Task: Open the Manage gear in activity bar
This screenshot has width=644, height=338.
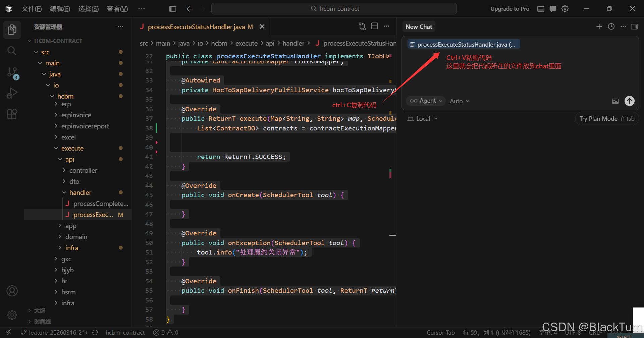Action: point(12,315)
